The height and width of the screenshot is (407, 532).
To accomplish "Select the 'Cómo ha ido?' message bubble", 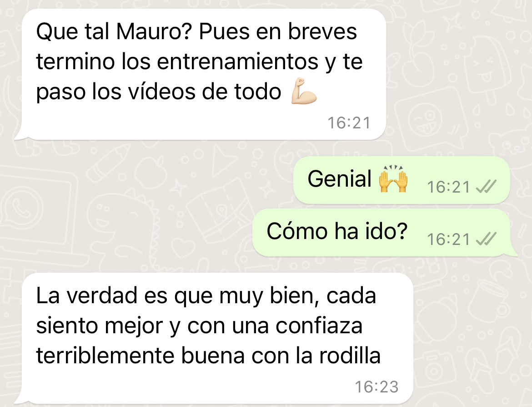I will 385,233.
